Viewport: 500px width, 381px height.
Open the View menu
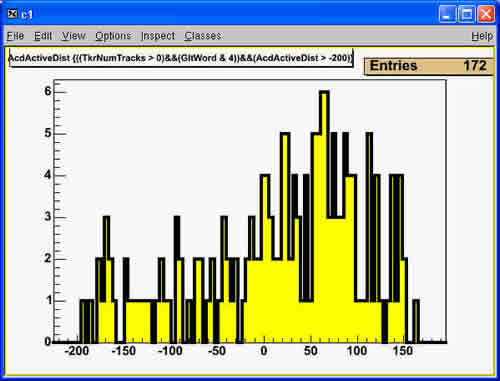[x=74, y=36]
